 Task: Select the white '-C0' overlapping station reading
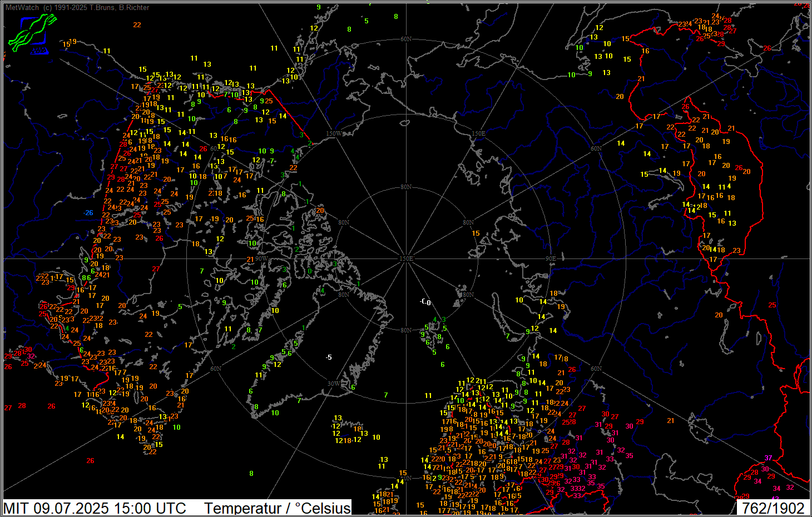(x=425, y=302)
